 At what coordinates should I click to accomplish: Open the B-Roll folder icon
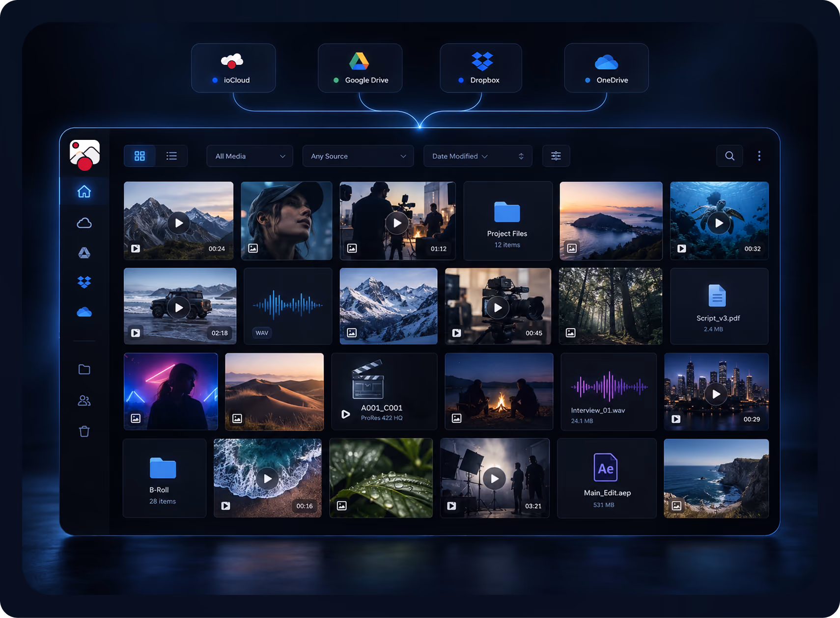pyautogui.click(x=163, y=468)
